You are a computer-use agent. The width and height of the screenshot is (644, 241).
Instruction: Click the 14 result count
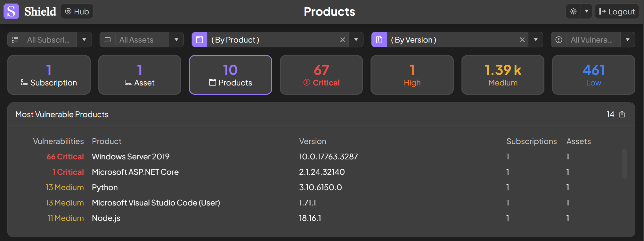(x=610, y=114)
